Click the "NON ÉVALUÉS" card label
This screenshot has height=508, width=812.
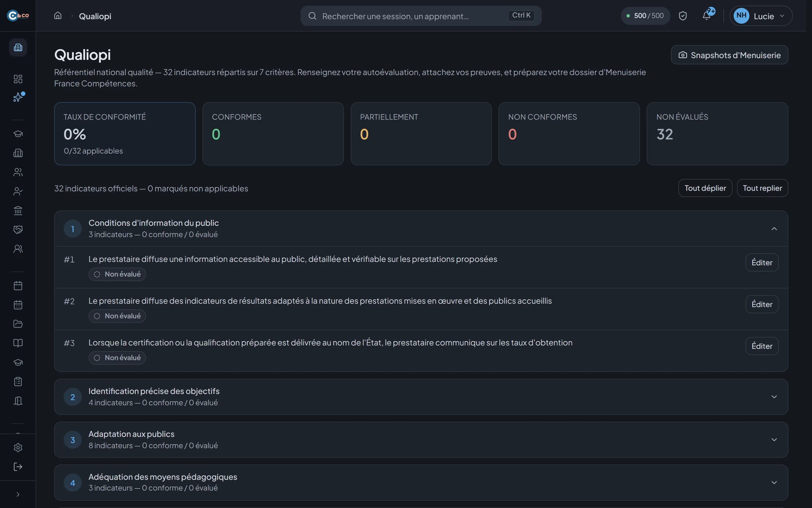682,117
